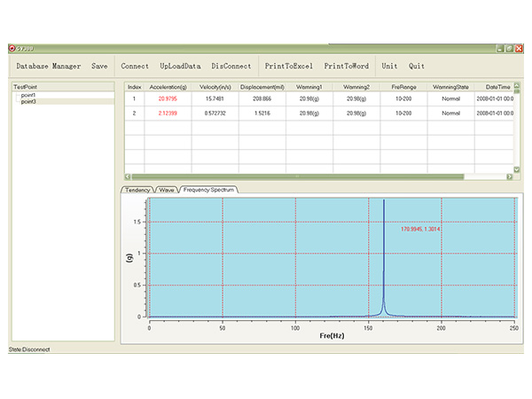Minimize the application window
The height and width of the screenshot is (399, 532).
point(500,49)
